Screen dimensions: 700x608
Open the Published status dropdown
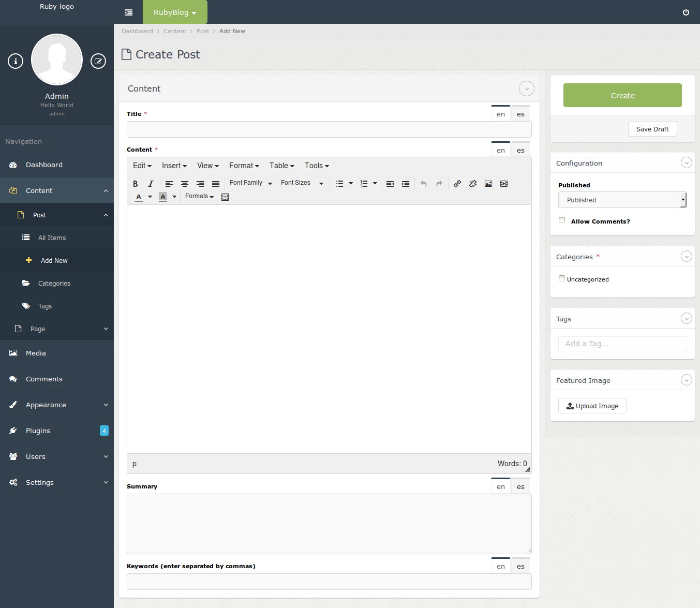[622, 200]
